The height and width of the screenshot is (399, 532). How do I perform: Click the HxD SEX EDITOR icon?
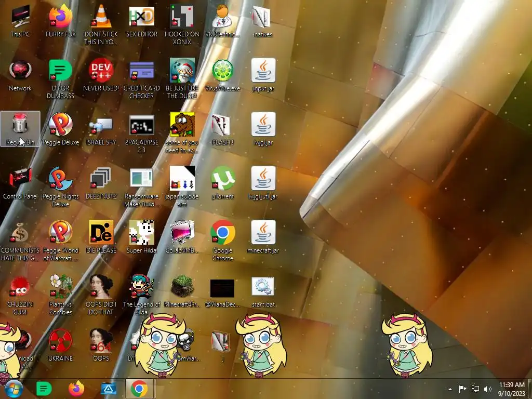[x=141, y=21]
